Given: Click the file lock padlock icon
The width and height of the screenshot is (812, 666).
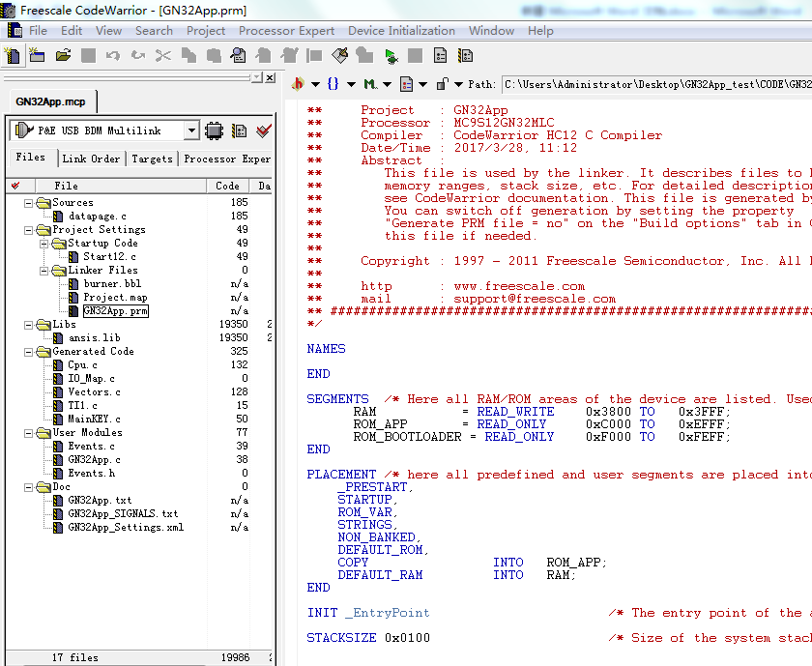Looking at the screenshot, I should pos(442,83).
